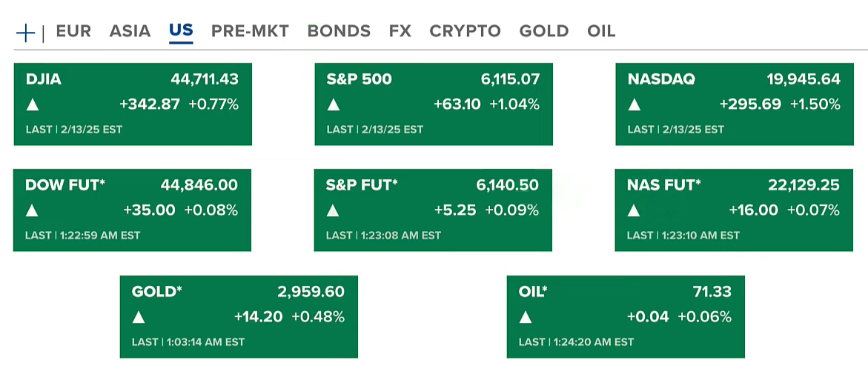The image size is (868, 377).
Task: Click the currently active US tab
Action: [181, 31]
